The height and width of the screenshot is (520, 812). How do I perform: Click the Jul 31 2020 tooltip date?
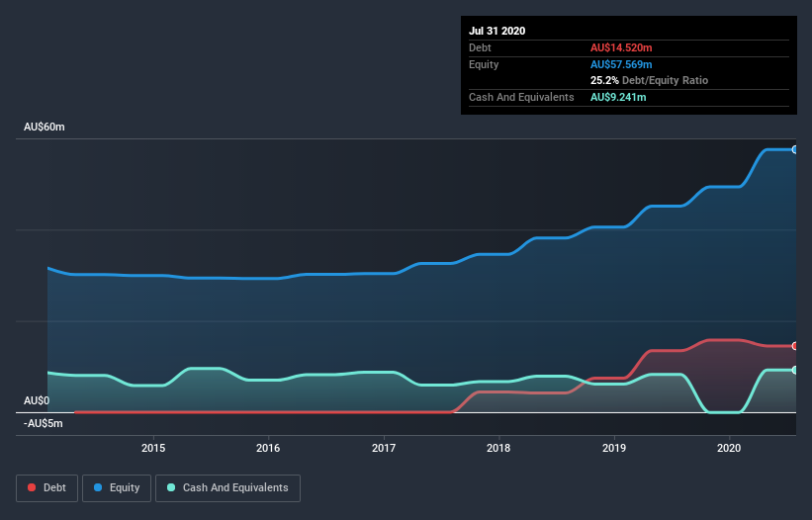(x=497, y=31)
